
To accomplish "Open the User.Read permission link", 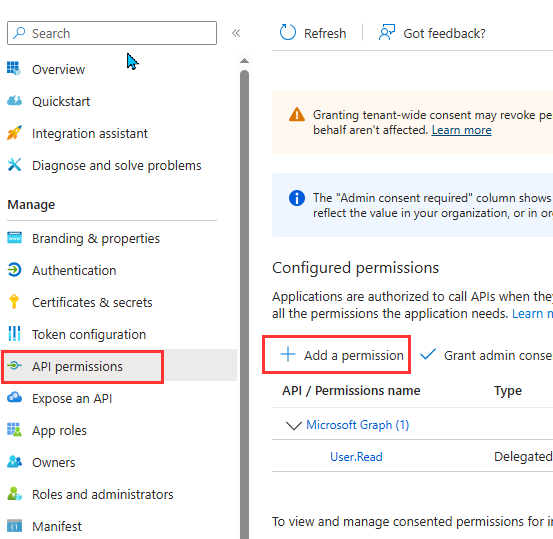I will 356,457.
